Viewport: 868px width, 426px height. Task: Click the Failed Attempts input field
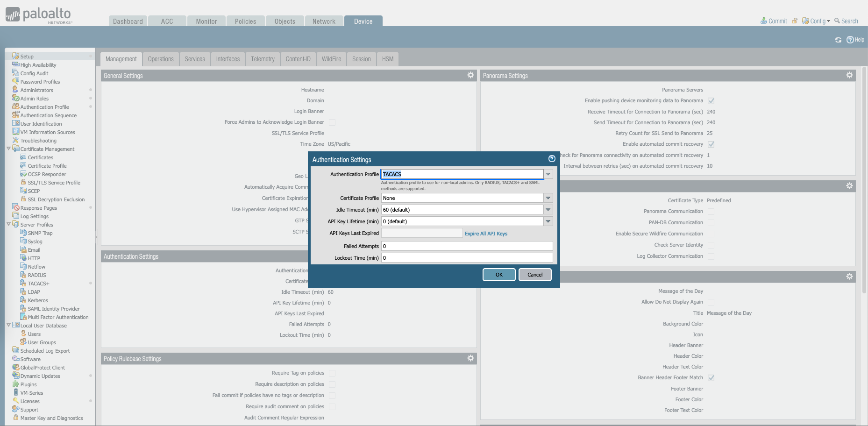click(467, 246)
